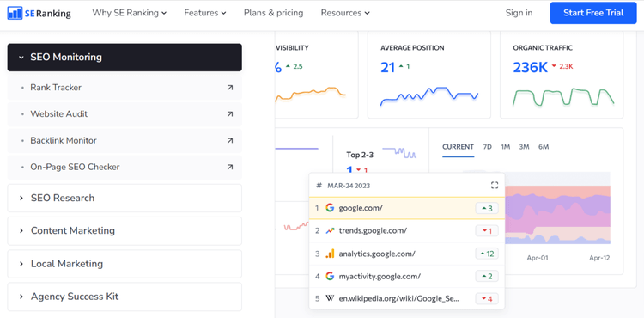
Task: Click the Apr-01 axis label on the chart
Action: click(x=538, y=258)
